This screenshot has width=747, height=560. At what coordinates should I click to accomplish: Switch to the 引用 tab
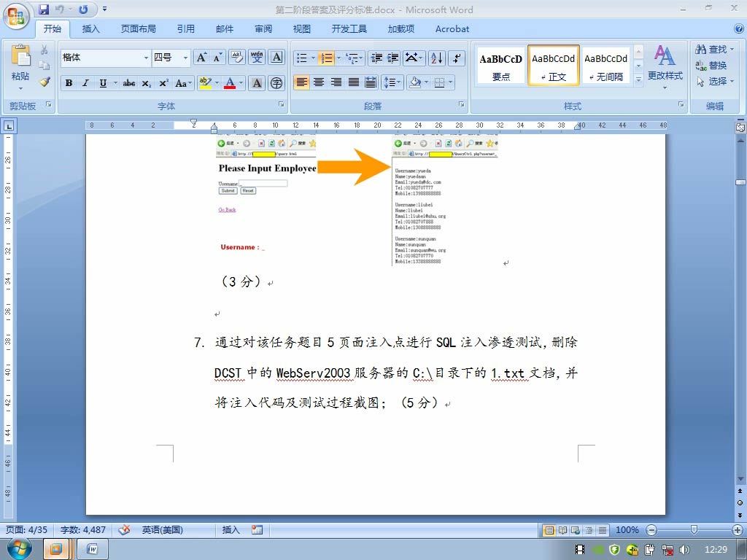(186, 29)
